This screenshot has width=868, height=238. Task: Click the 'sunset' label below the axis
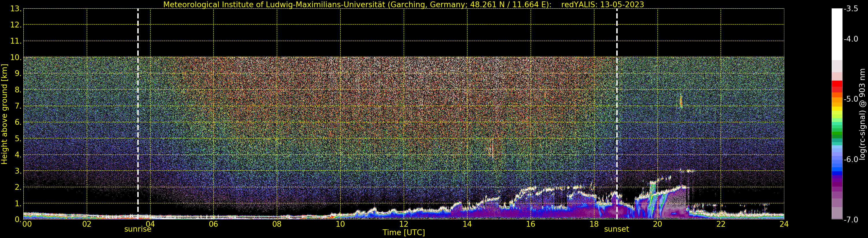click(x=616, y=229)
